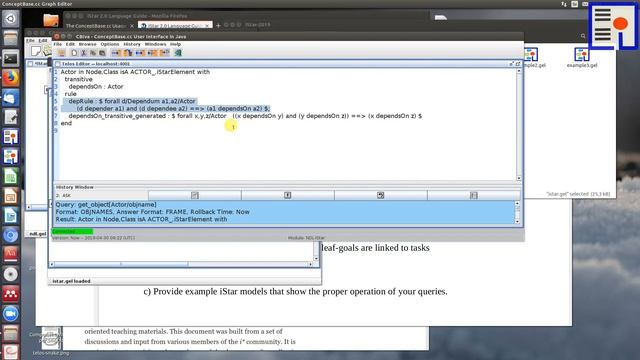
Task: Click graph editor horizontal scrollbar right arrow
Action: tap(310, 264)
